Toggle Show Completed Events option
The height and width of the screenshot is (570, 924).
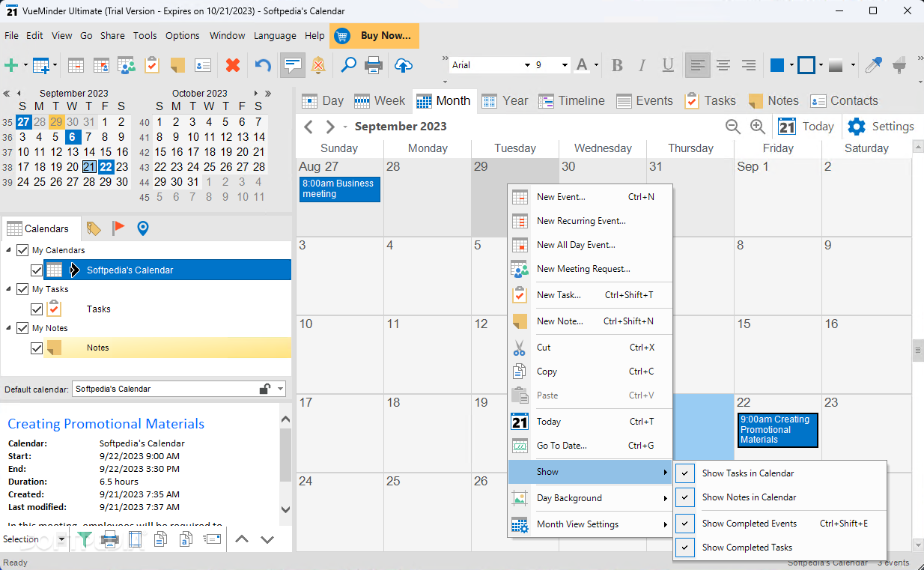[x=779, y=524]
